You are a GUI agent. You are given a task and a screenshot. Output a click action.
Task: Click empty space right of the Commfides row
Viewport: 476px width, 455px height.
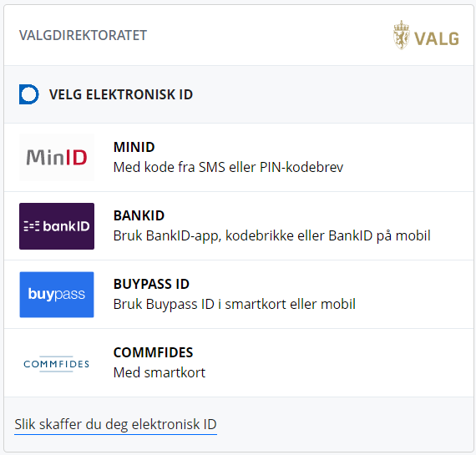point(334,363)
